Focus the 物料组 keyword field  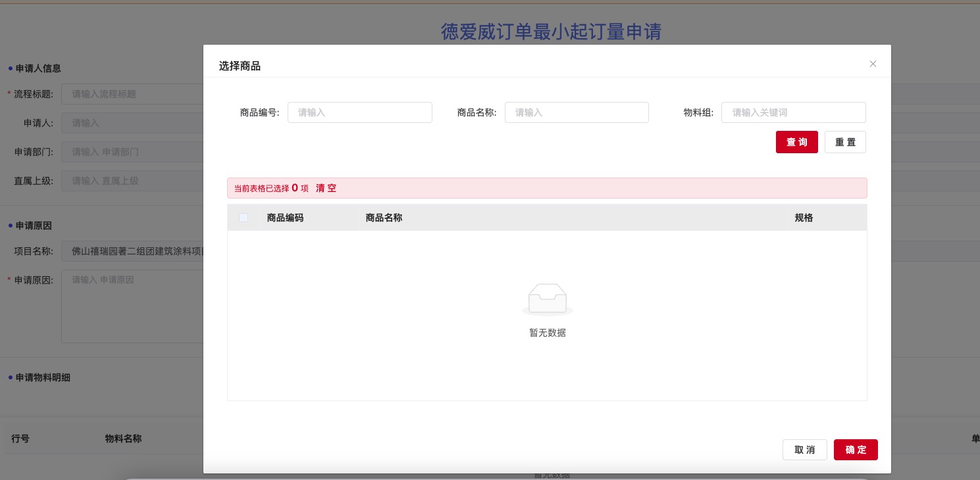coord(794,112)
